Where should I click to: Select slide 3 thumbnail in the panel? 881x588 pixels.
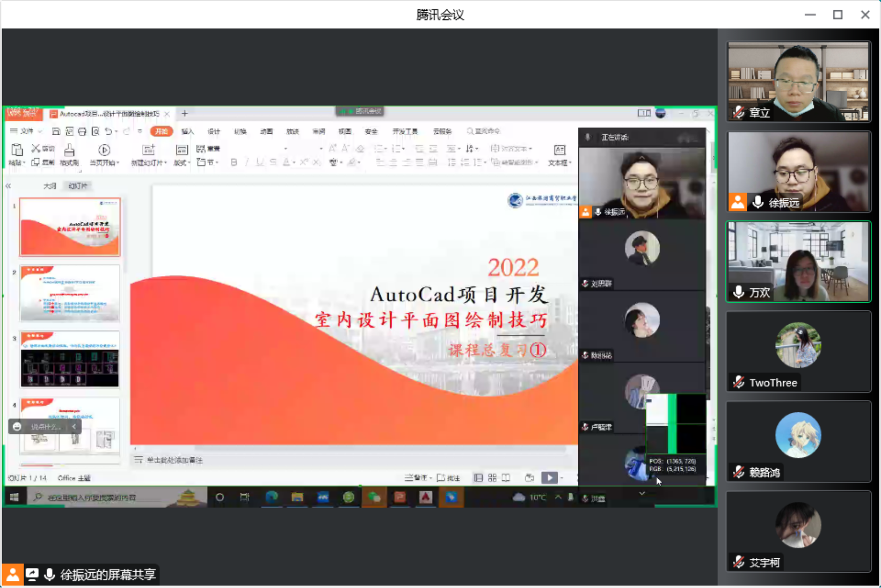(x=70, y=359)
